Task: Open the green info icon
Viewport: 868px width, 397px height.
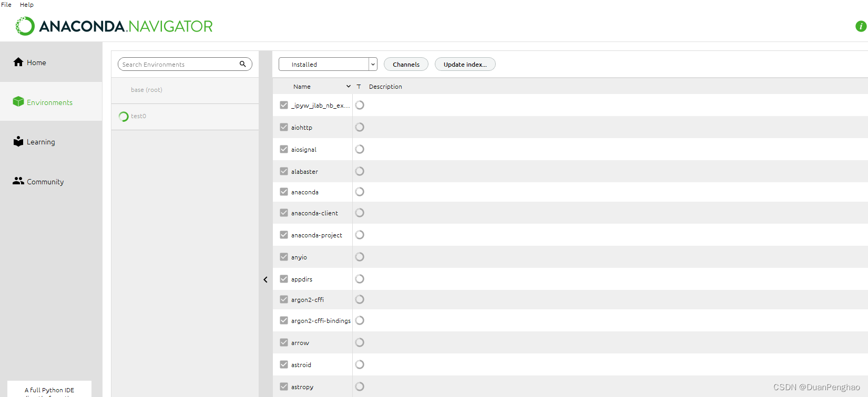Action: click(x=861, y=26)
